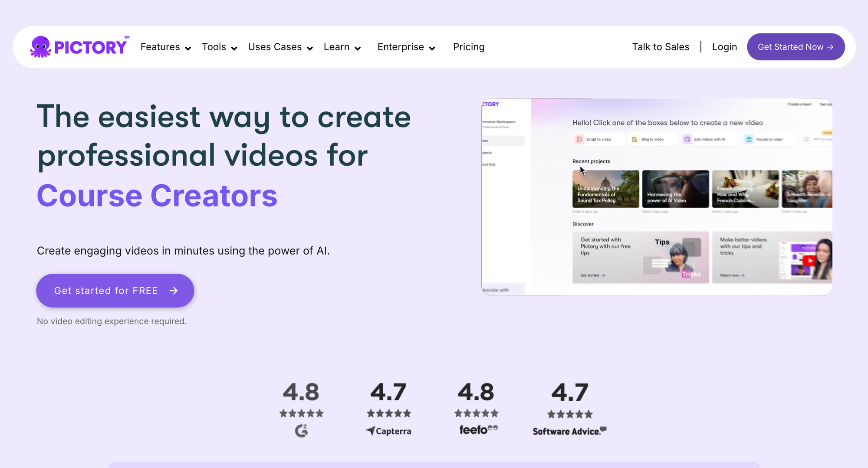Click the 4.8 rating above feefo

point(476,392)
